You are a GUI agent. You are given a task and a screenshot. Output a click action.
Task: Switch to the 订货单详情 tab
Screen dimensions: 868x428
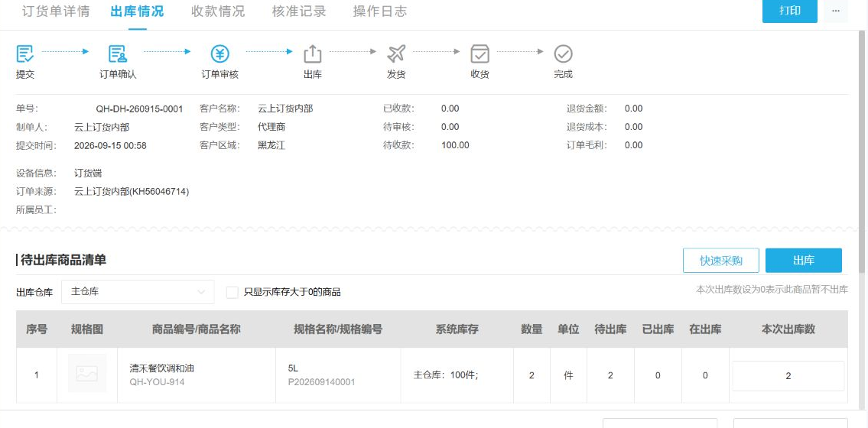pyautogui.click(x=56, y=11)
